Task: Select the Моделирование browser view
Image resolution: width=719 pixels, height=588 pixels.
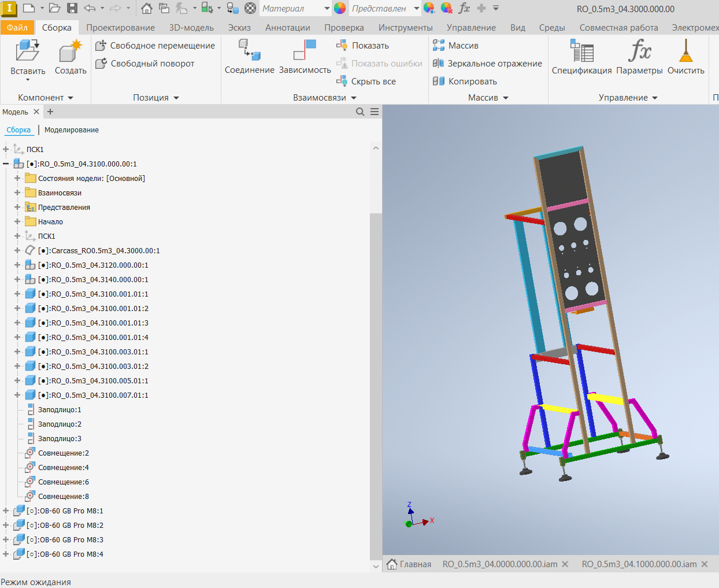Action: point(72,130)
